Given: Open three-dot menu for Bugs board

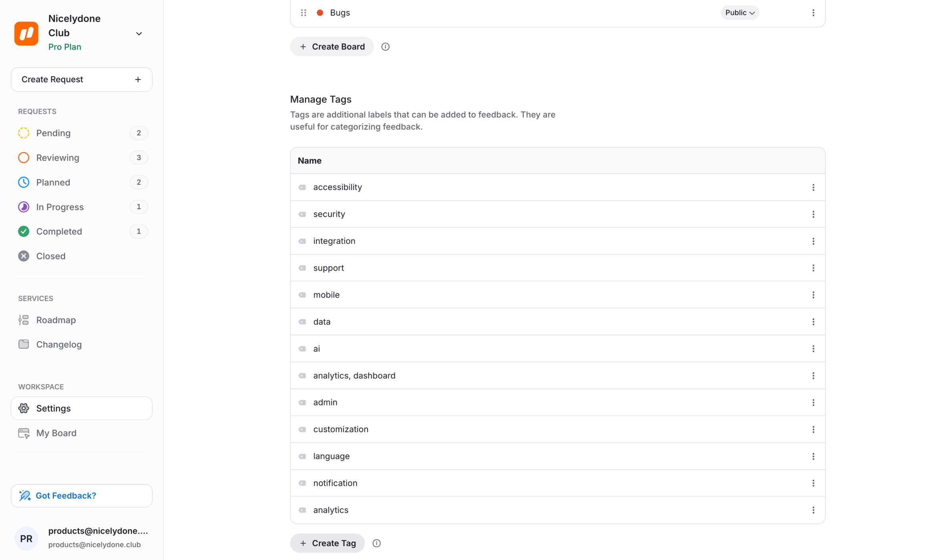Looking at the screenshot, I should click(x=813, y=13).
